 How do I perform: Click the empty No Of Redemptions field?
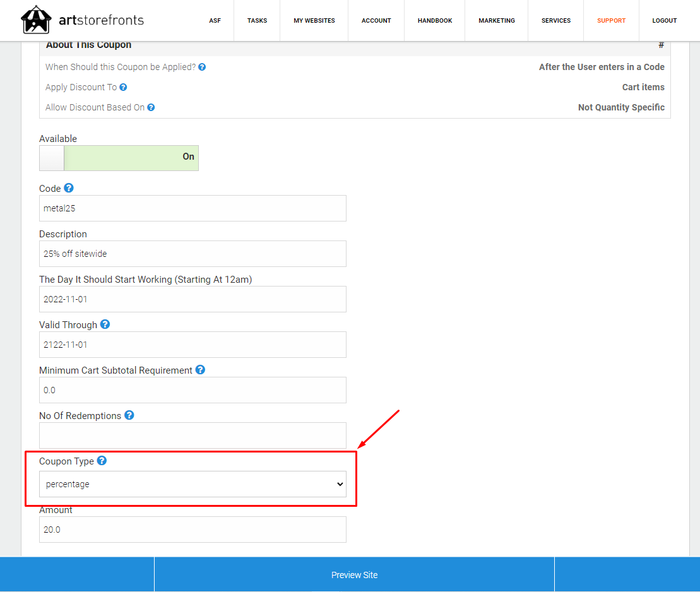[x=193, y=435]
